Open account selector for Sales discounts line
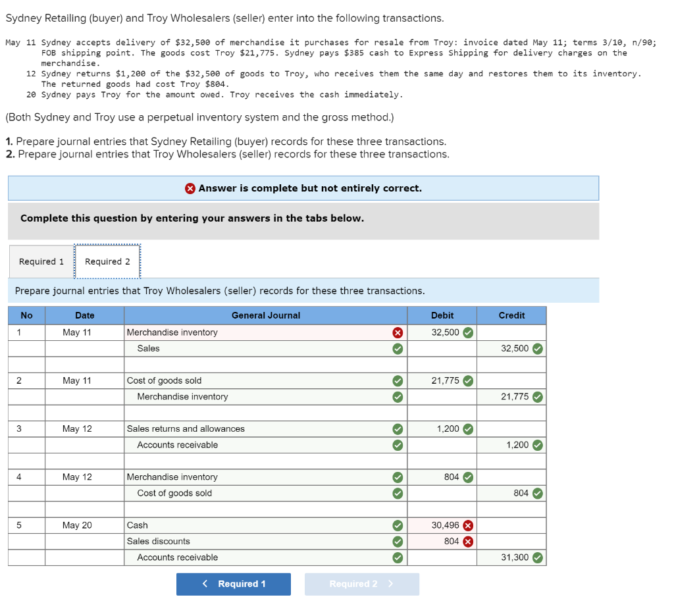 point(257,542)
